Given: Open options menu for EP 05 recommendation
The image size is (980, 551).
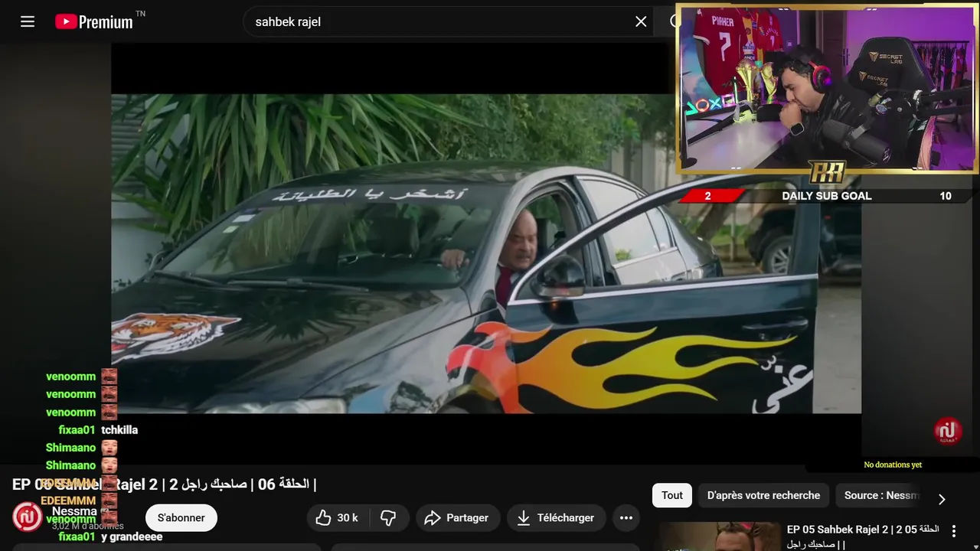Looking at the screenshot, I should [954, 530].
